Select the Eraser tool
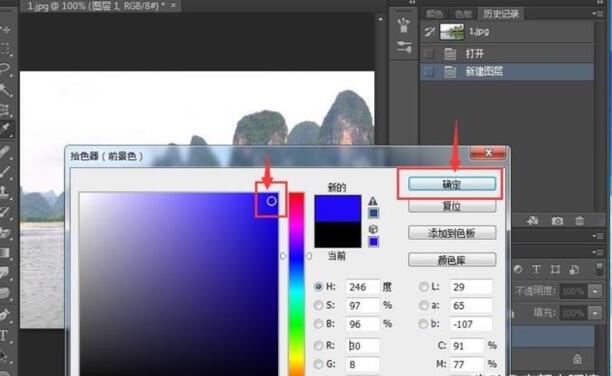 pos(5,233)
